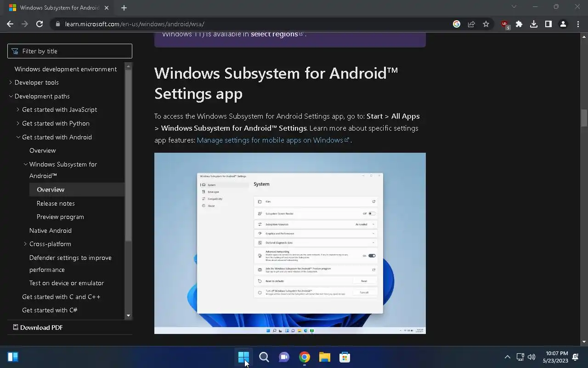Open Get started with C and C++
Image resolution: width=588 pixels, height=368 pixels.
[61, 297]
